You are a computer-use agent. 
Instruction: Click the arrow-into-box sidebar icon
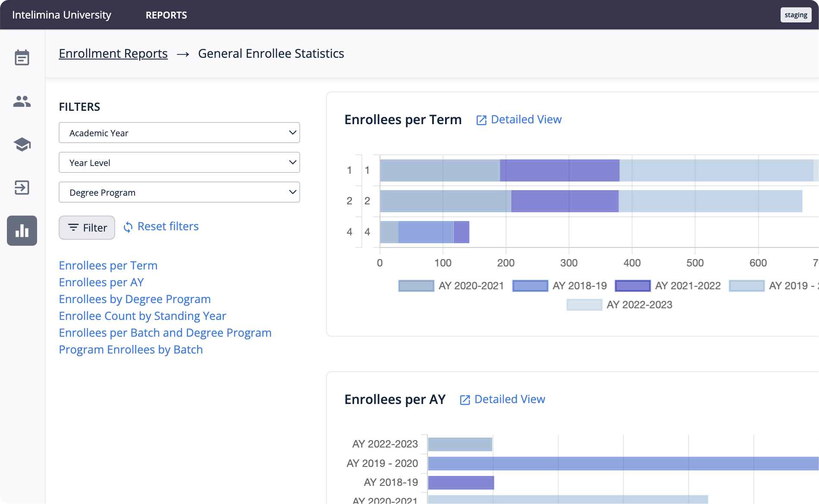coord(22,188)
